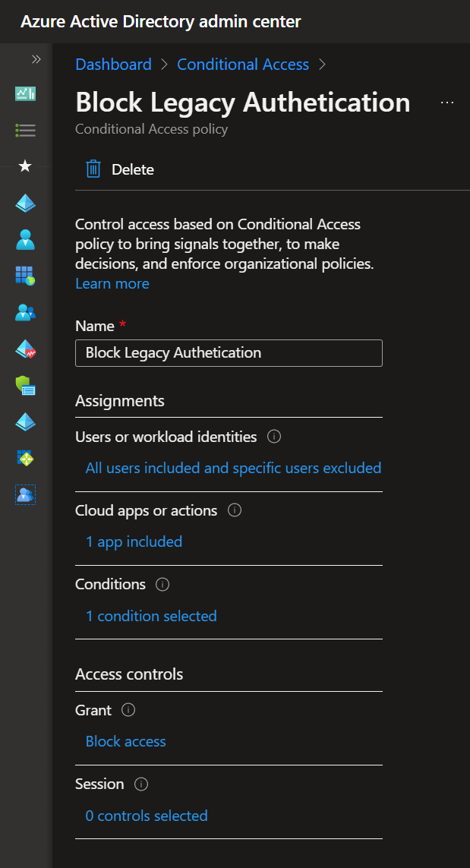Open All users included and specific users excluded

[x=233, y=468]
